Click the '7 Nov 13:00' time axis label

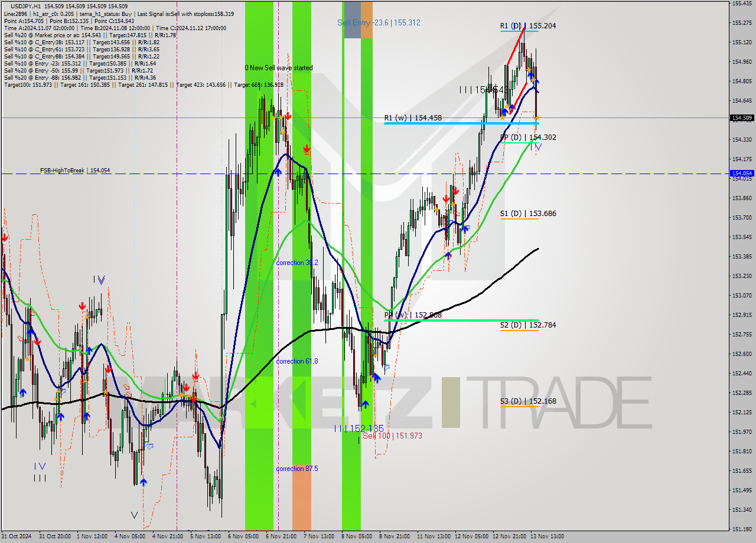[318, 537]
